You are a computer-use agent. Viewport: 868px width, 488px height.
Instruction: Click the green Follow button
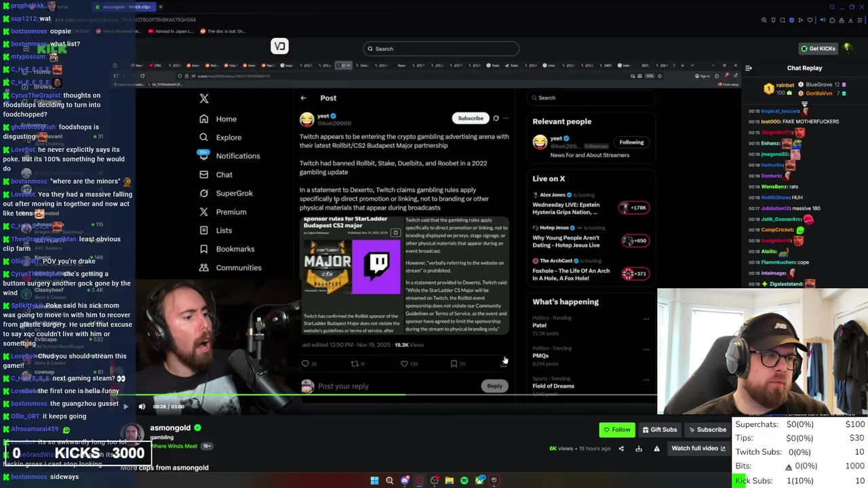(x=616, y=430)
